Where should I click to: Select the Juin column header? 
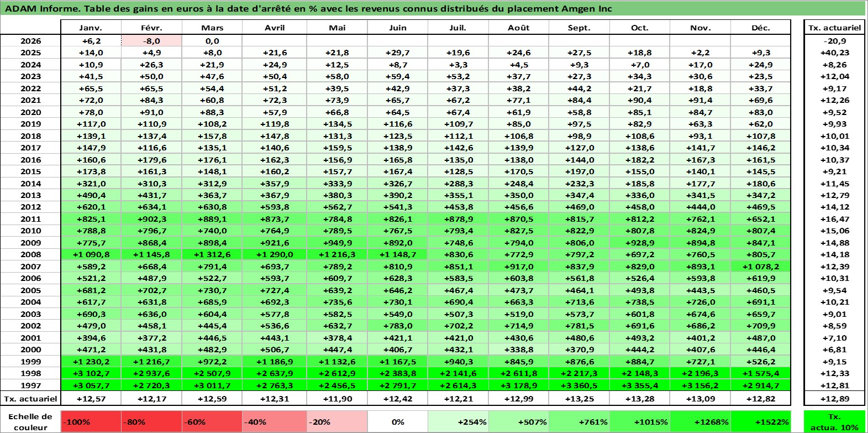coord(398,28)
